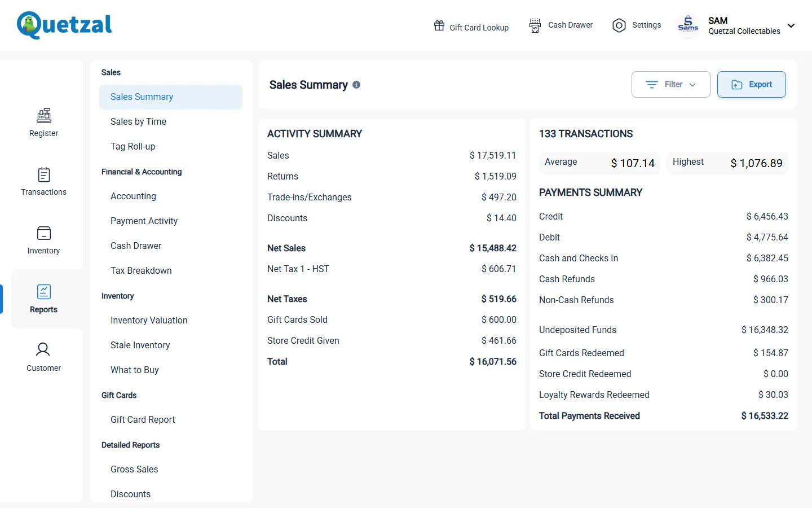Viewport: 812px width, 508px height.
Task: Click the Cash Drawer icon in header
Action: coord(535,25)
